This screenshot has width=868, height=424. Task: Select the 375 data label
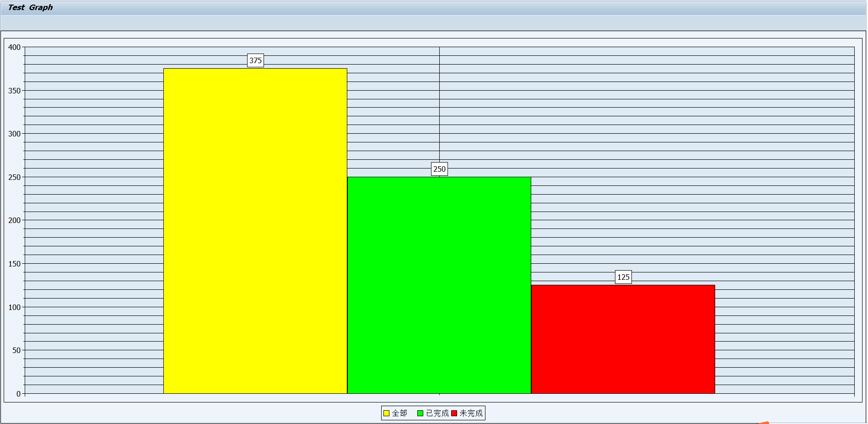[255, 60]
